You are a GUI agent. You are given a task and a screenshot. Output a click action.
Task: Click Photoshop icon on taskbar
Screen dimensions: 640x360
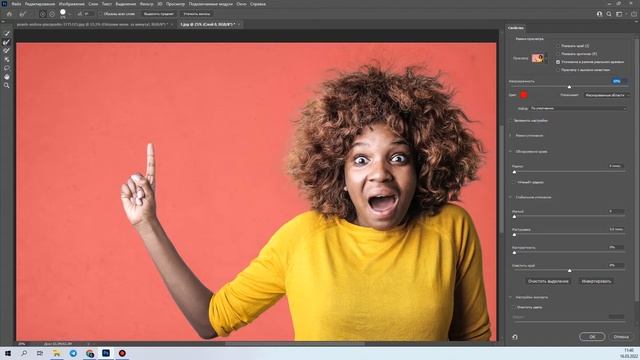(106, 353)
